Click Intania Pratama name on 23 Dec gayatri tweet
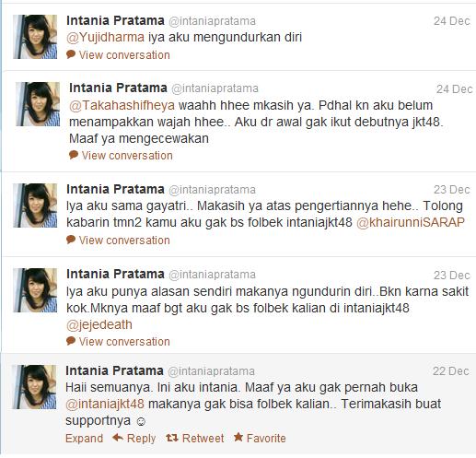The image size is (476, 458). point(115,189)
